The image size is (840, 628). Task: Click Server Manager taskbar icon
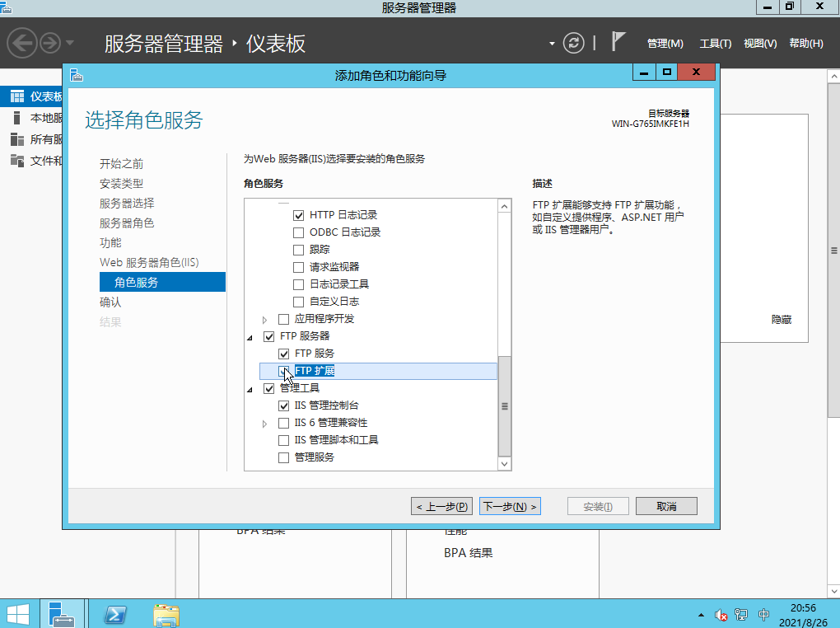tap(62, 614)
